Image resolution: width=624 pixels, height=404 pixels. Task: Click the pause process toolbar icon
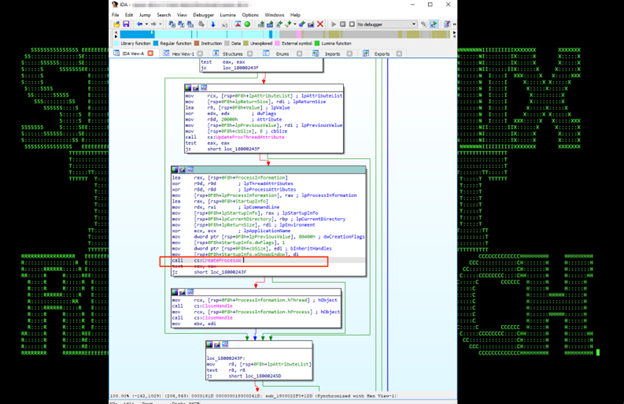(343, 24)
